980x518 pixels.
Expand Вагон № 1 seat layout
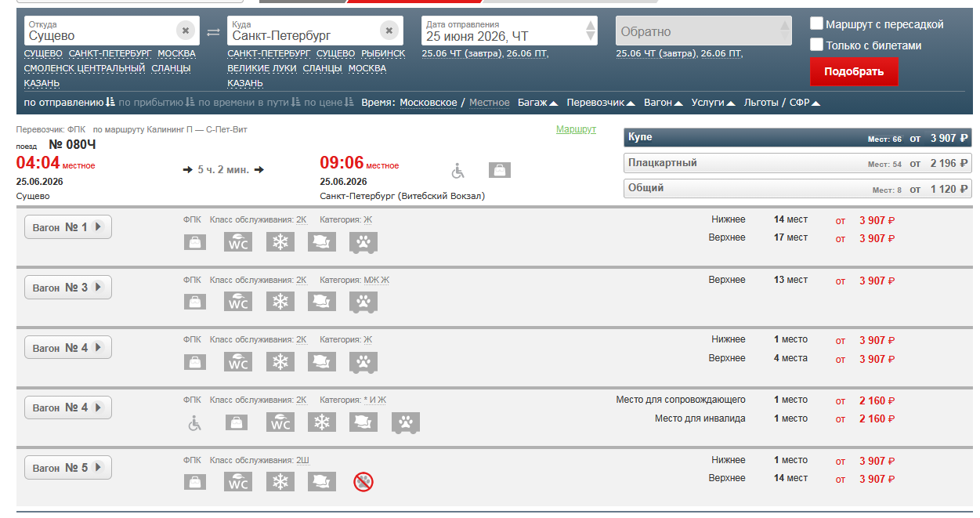pyautogui.click(x=68, y=227)
